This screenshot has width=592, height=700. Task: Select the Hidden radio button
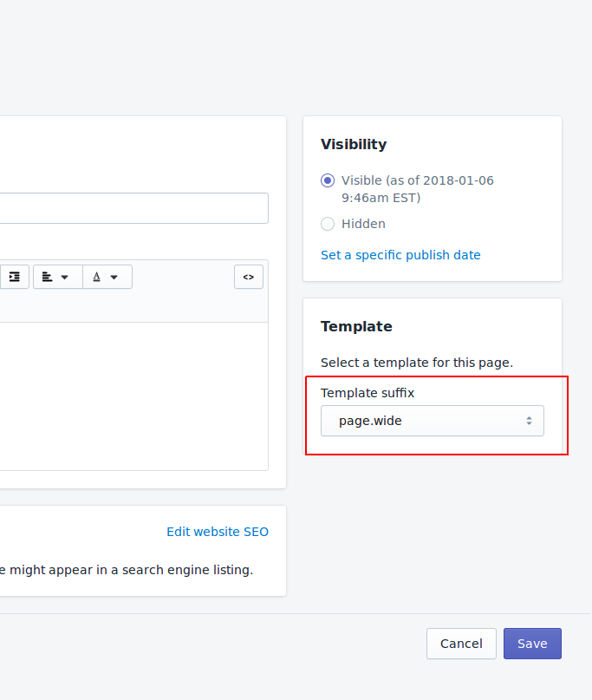[x=328, y=224]
